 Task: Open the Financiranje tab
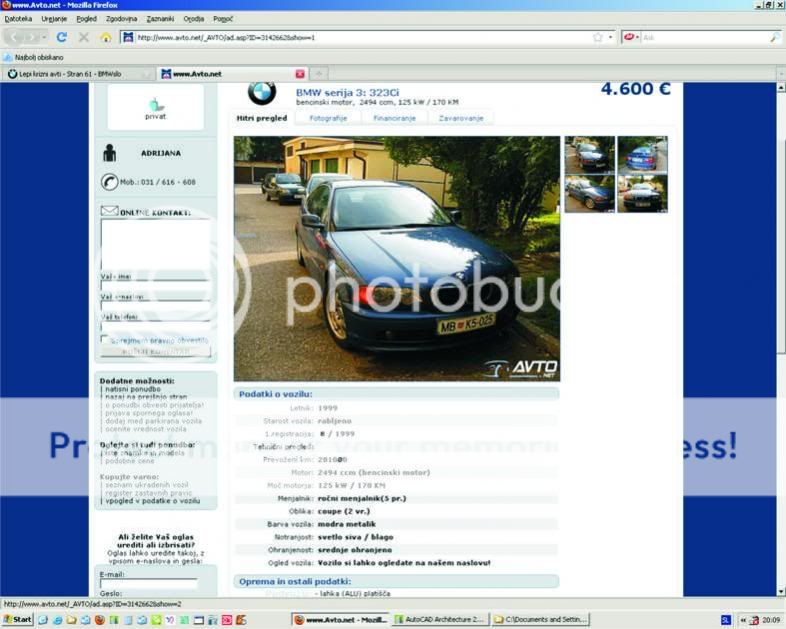(x=395, y=118)
